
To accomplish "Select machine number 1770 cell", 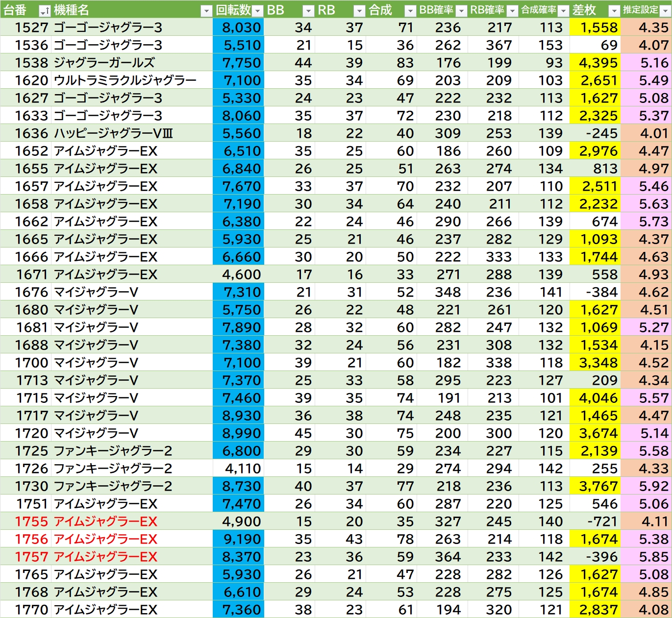I will pos(25,610).
